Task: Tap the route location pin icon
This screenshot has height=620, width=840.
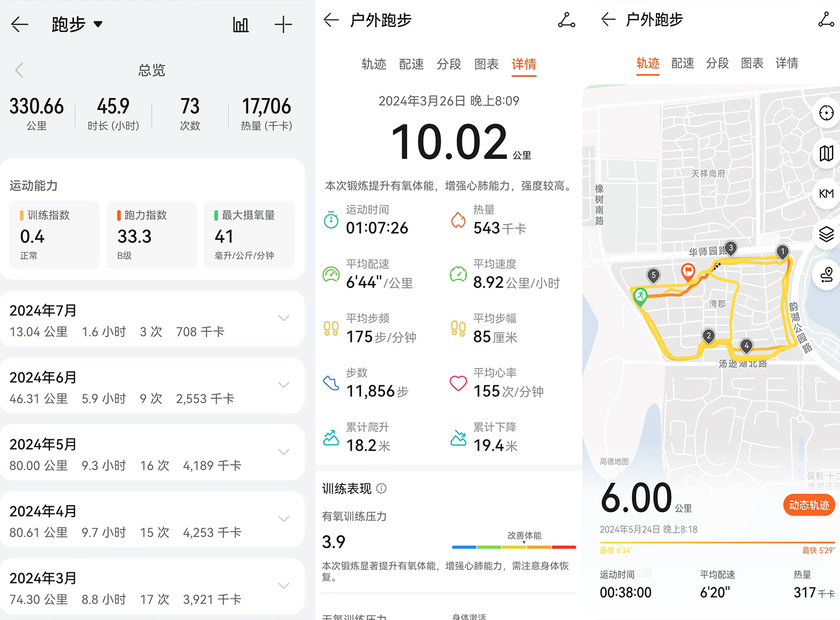Action: 826,274
